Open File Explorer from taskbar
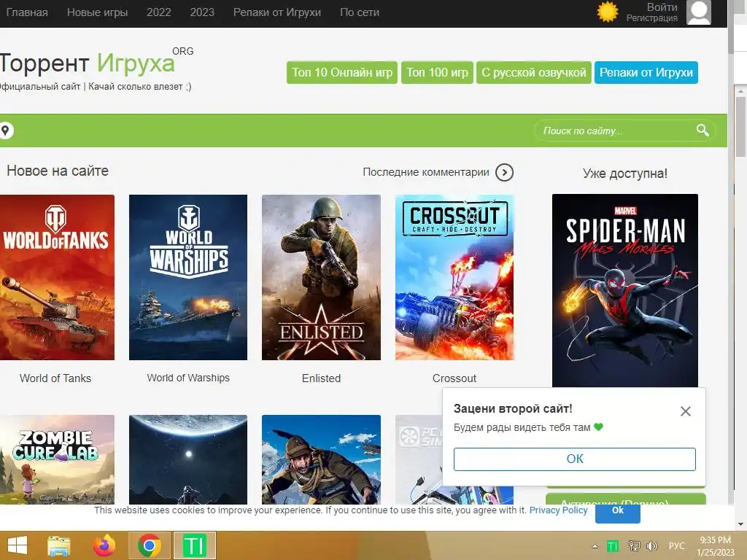 59,545
